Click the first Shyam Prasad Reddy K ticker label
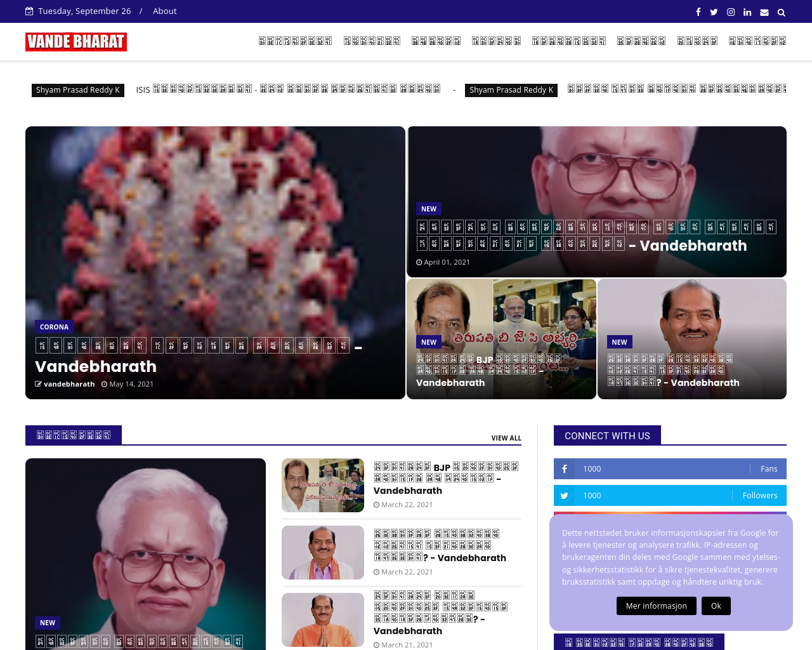 click(x=77, y=90)
